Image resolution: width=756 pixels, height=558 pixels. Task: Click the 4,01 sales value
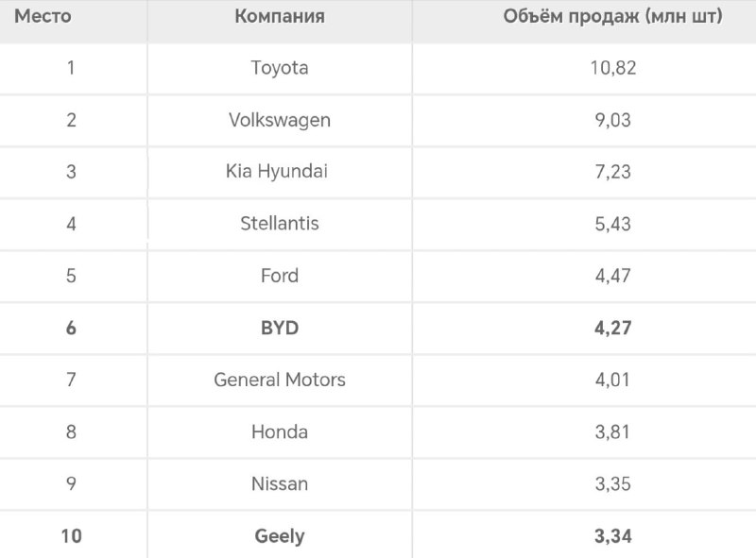(x=612, y=380)
